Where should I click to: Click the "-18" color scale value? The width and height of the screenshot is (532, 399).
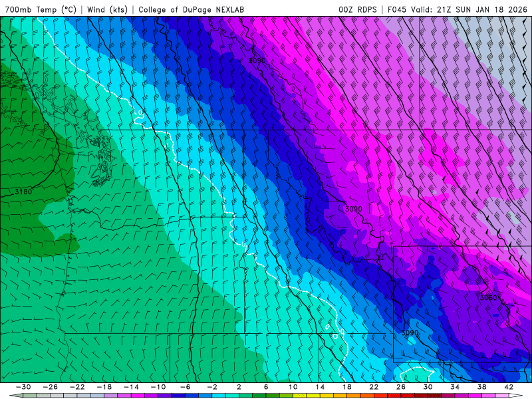coord(104,387)
